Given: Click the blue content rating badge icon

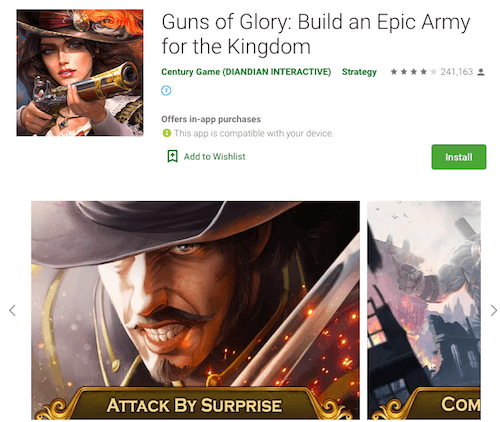Looking at the screenshot, I should (166, 90).
